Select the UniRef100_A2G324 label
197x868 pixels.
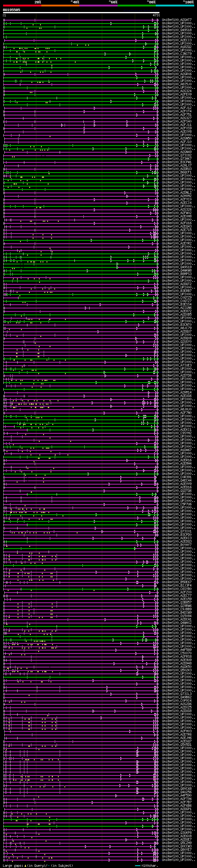click(x=177, y=91)
